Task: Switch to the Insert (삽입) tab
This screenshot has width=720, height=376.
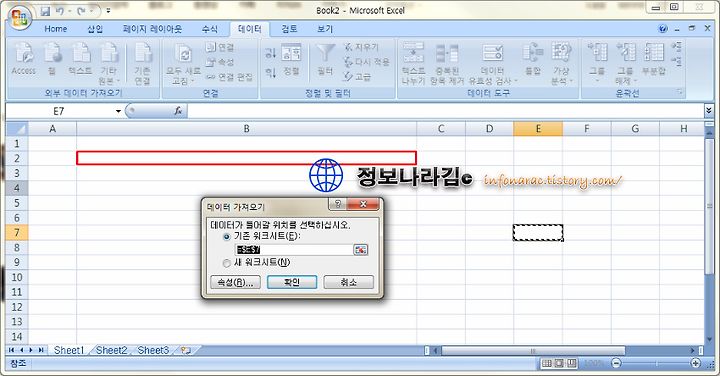Action: [x=95, y=28]
